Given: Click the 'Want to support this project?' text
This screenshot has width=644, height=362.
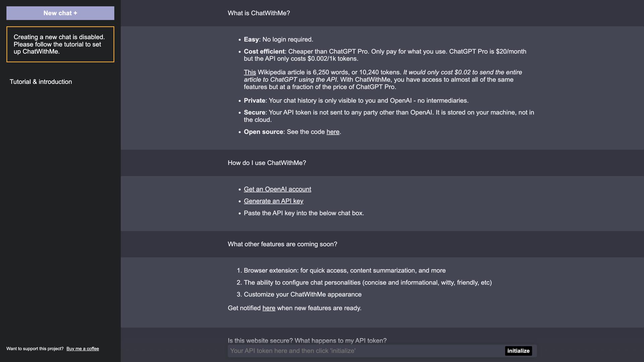Looking at the screenshot, I should click(35, 349).
